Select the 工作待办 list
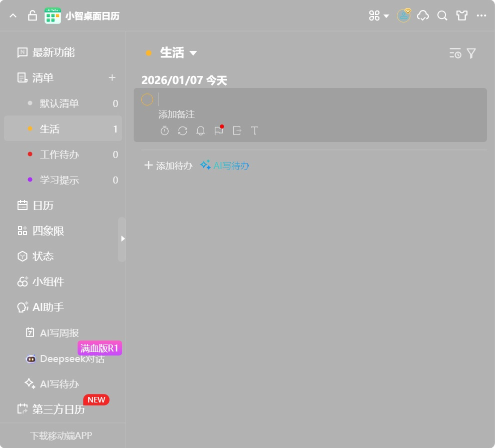 tap(59, 154)
